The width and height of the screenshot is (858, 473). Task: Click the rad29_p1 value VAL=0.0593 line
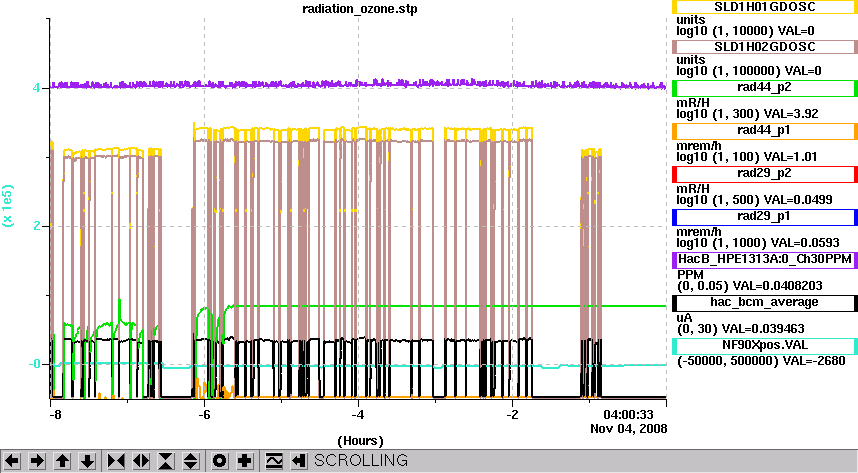click(x=758, y=243)
